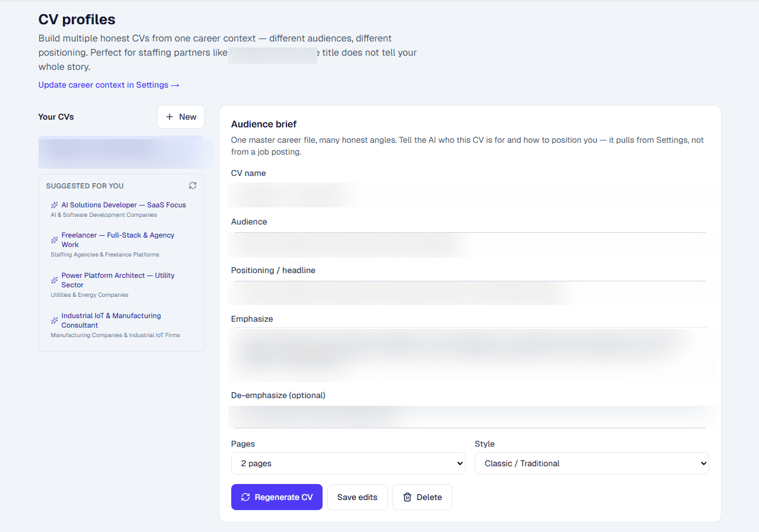Click the refresh icon in Regenerate CV

click(x=245, y=497)
